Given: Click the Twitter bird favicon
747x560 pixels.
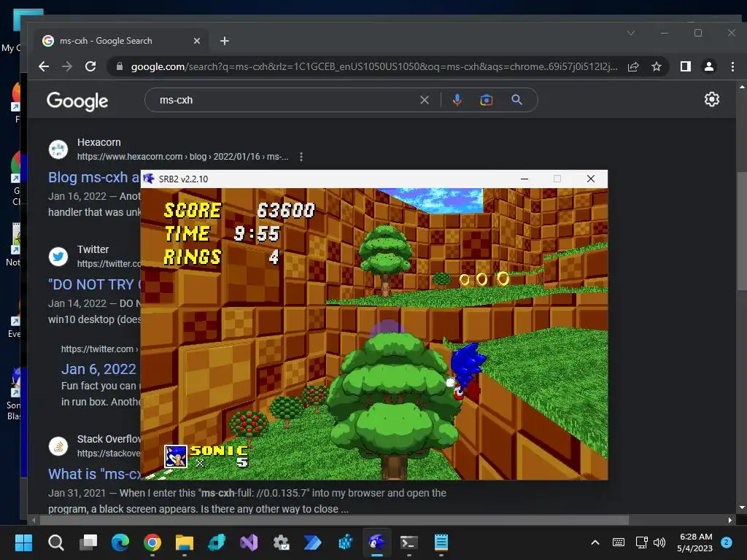Looking at the screenshot, I should (58, 256).
